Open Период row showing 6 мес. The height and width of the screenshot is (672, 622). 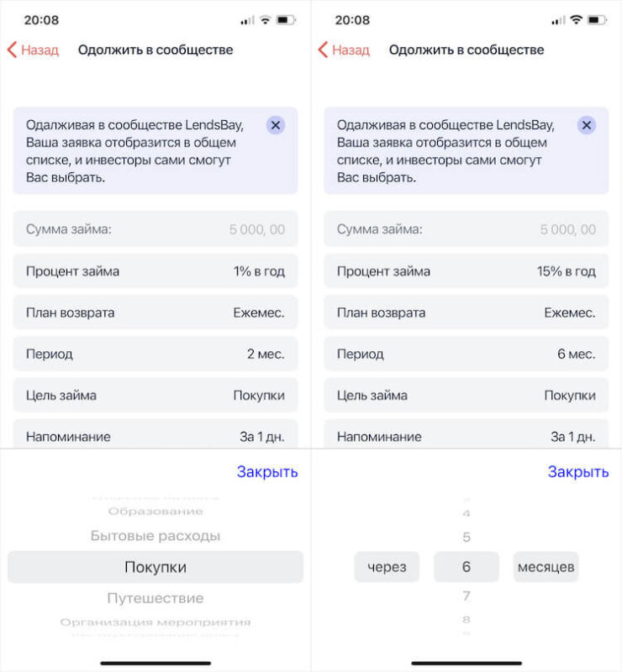pyautogui.click(x=466, y=354)
